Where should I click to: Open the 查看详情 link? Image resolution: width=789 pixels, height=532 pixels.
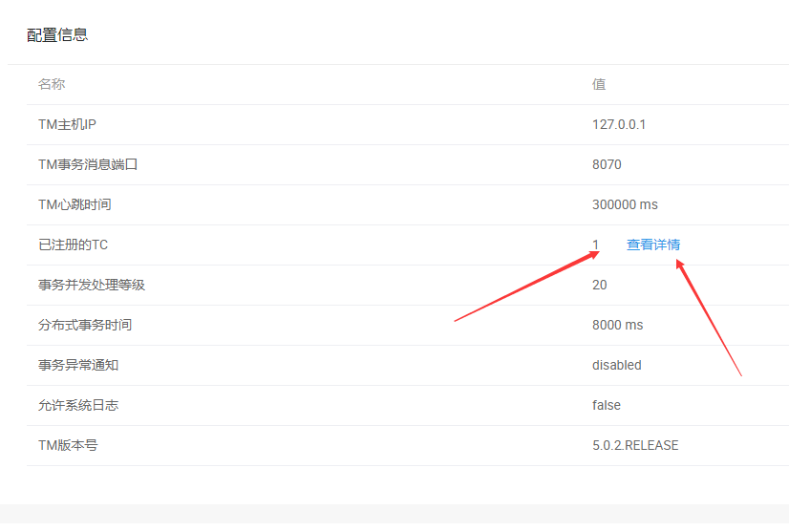(653, 245)
